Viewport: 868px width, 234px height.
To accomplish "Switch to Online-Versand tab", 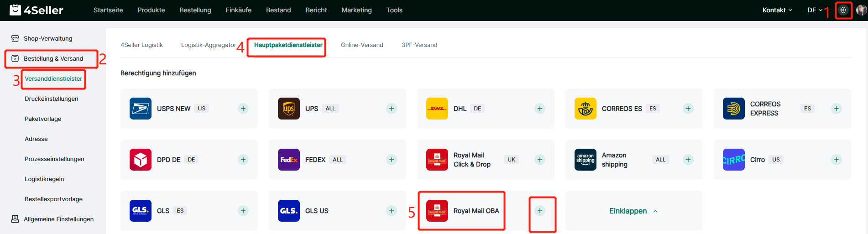I will [x=362, y=45].
